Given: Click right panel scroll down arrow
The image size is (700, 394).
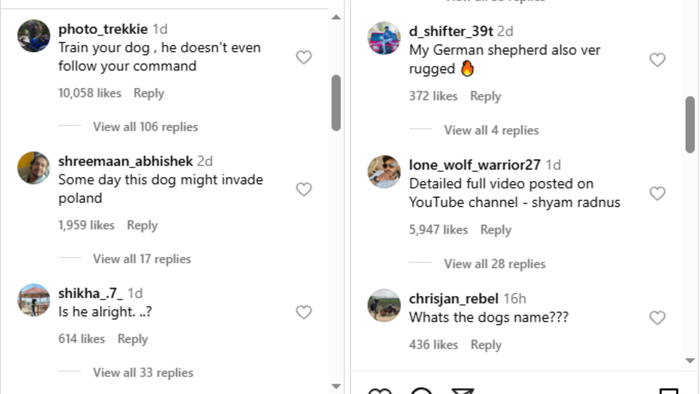Looking at the screenshot, I should coord(690,361).
